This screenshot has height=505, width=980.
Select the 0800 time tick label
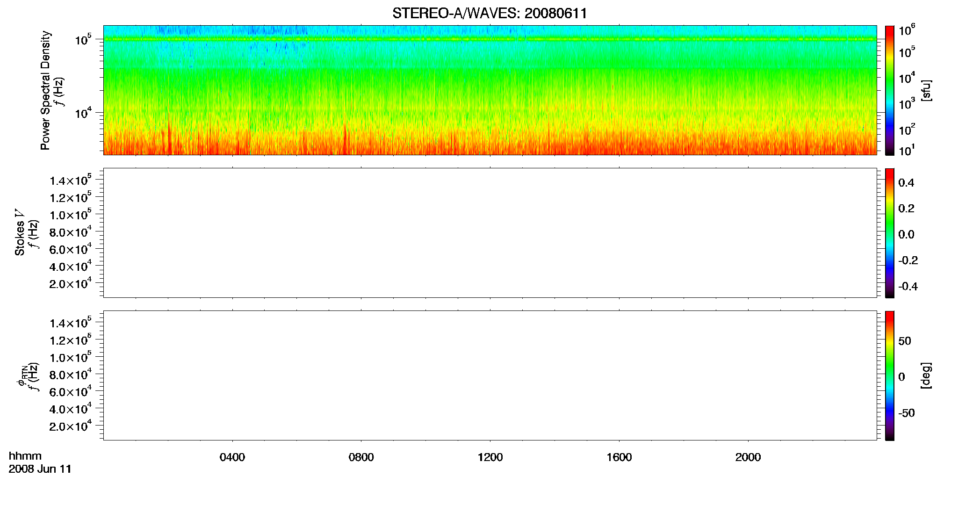tap(361, 457)
